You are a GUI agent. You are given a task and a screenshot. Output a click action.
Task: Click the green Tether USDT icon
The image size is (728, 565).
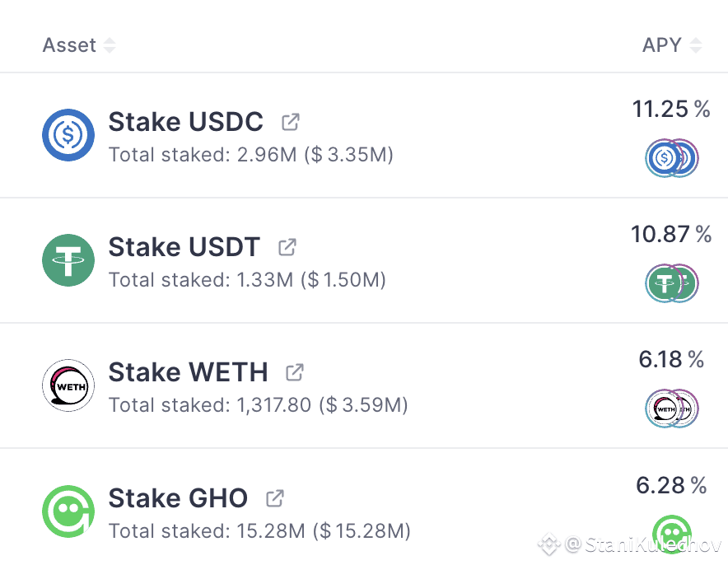coord(68,260)
